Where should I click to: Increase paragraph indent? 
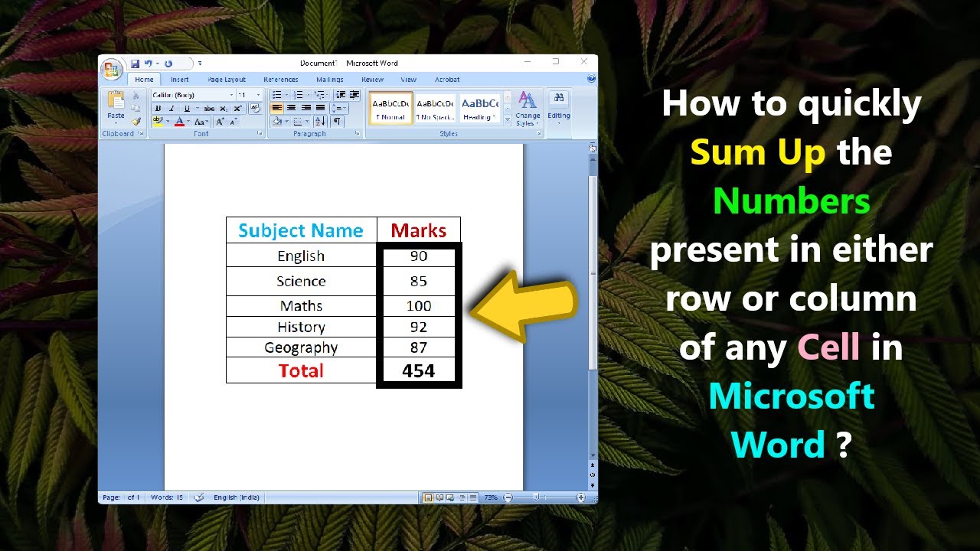354,95
